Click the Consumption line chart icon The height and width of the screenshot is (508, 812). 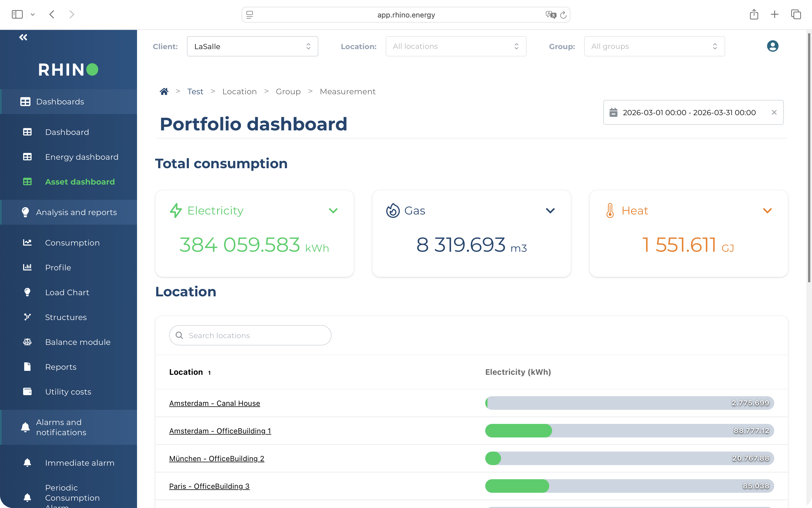click(27, 243)
